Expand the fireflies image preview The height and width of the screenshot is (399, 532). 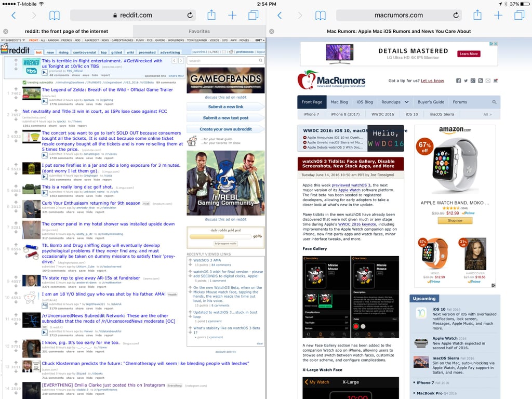pyautogui.click(x=45, y=177)
